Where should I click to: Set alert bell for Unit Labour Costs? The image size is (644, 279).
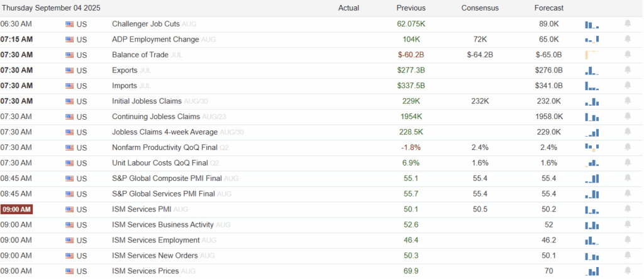(627, 162)
